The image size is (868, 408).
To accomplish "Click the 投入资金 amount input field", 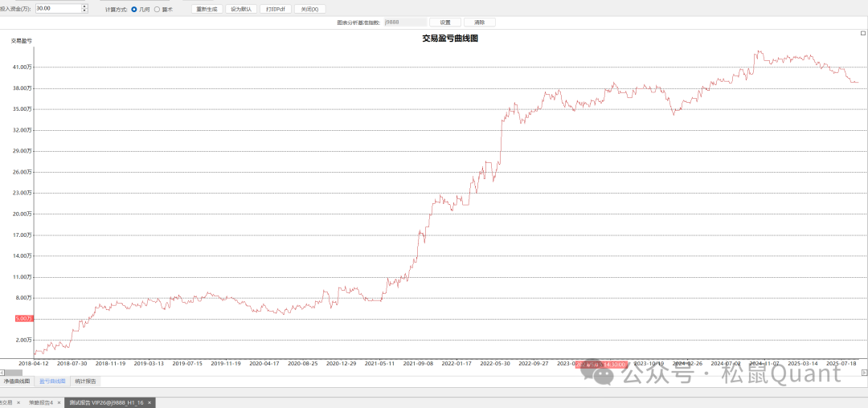I will (x=56, y=9).
